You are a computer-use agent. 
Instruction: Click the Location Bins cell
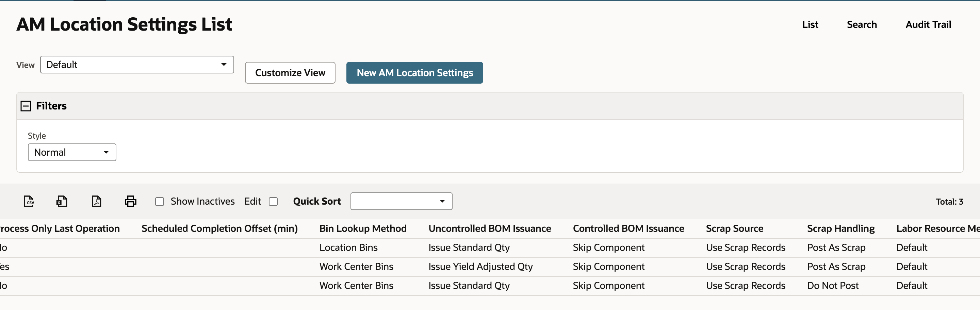point(348,248)
